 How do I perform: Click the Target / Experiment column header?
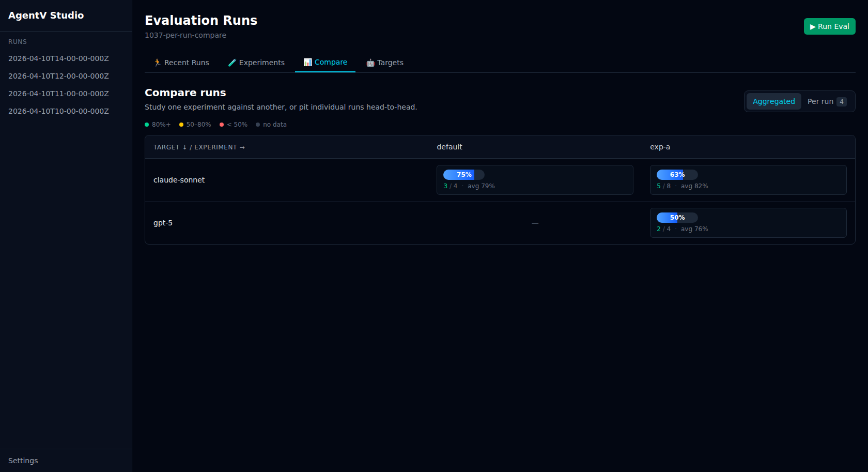[199, 147]
